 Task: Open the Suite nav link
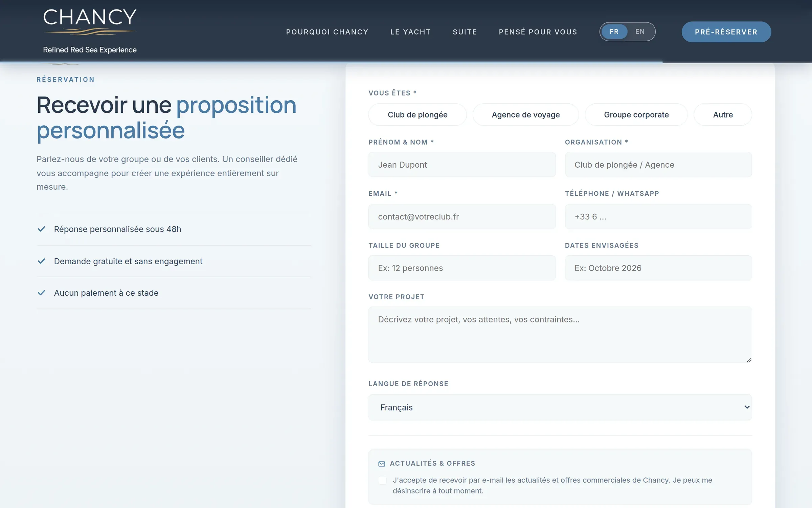tap(465, 32)
